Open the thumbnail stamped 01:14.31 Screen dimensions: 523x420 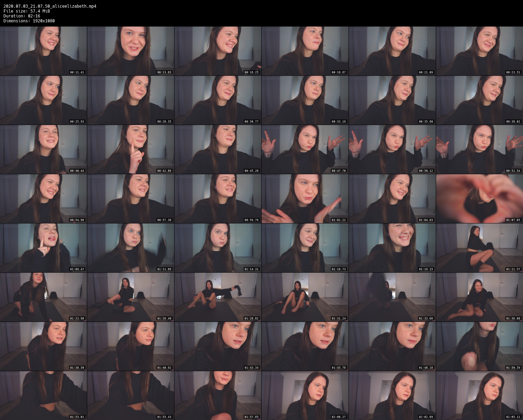coord(218,248)
